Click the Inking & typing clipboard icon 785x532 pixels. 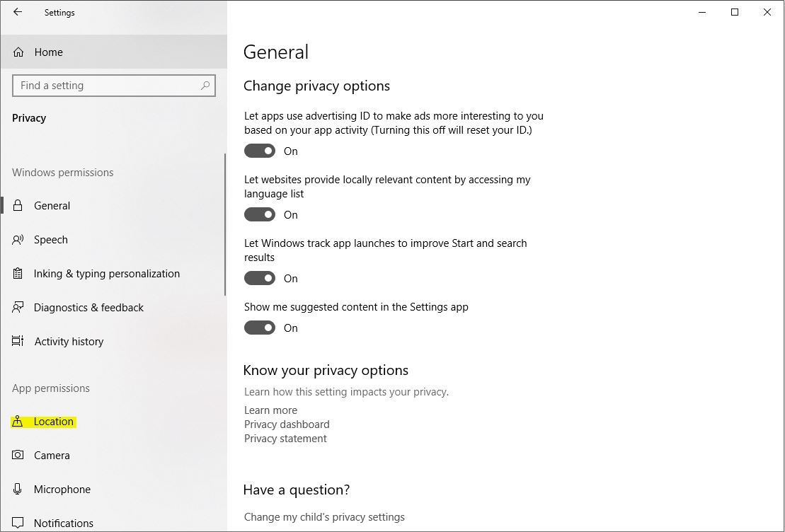pos(18,274)
